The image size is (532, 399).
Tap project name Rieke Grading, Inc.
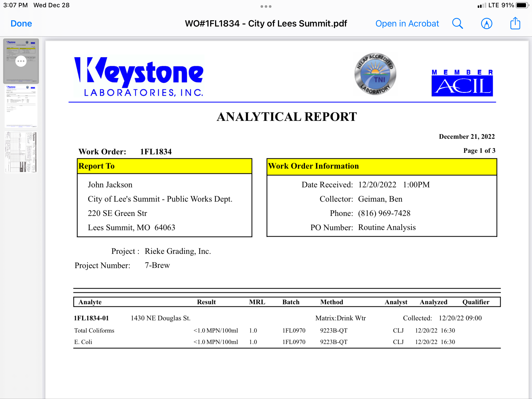pyautogui.click(x=178, y=251)
